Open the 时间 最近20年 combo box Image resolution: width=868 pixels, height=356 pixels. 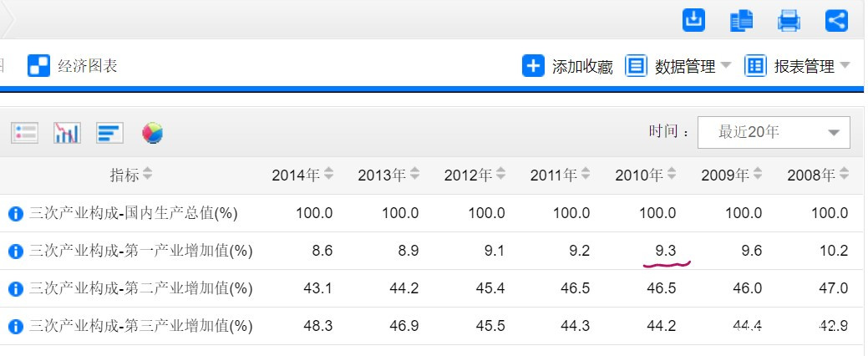pyautogui.click(x=774, y=132)
